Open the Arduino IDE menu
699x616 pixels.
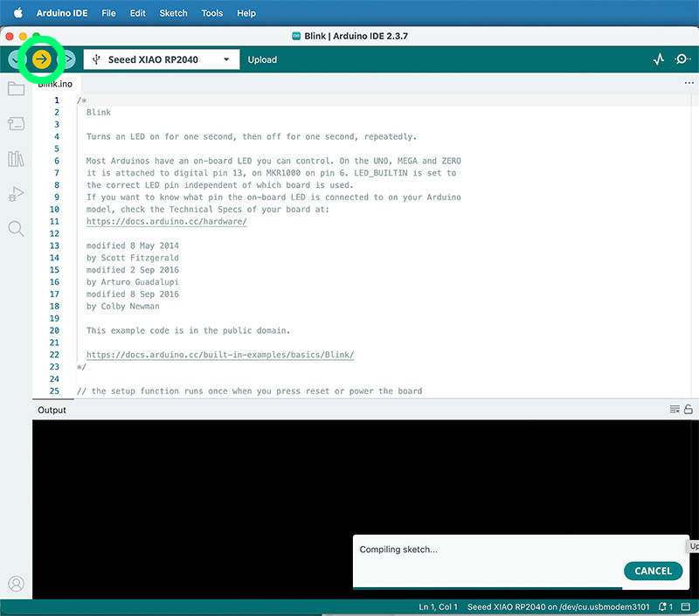pyautogui.click(x=62, y=13)
